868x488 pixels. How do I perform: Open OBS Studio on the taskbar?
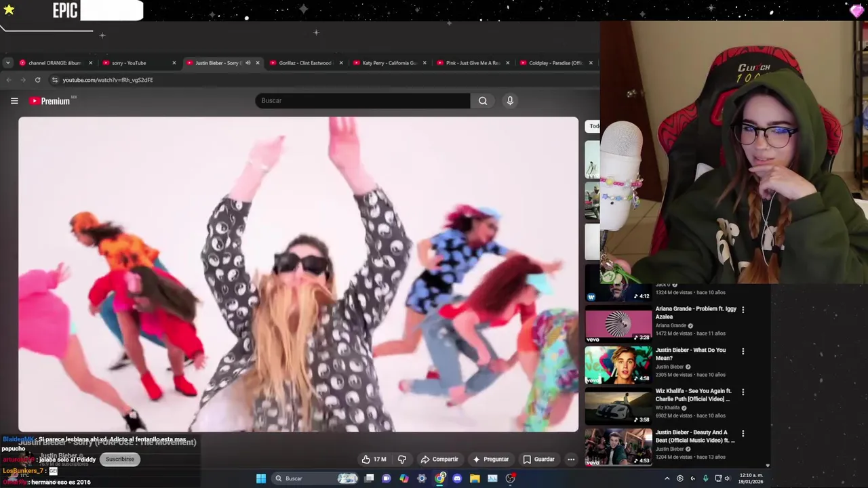510,479
